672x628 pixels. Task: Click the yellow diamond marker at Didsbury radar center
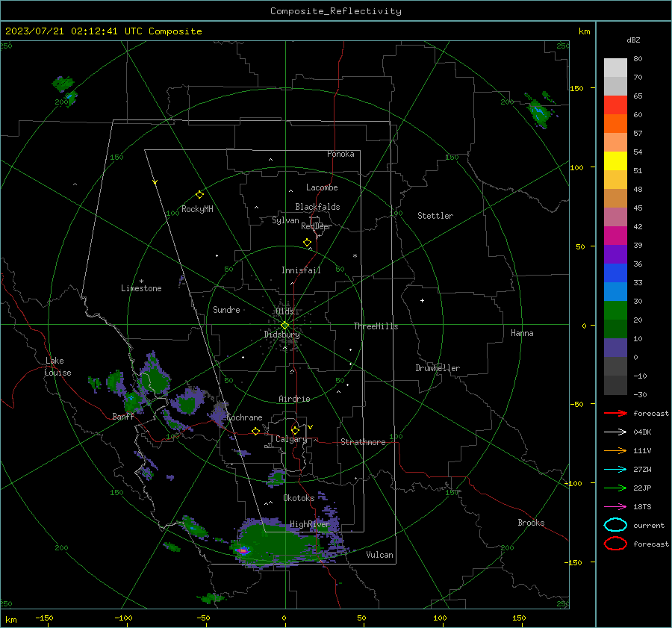pyautogui.click(x=284, y=326)
